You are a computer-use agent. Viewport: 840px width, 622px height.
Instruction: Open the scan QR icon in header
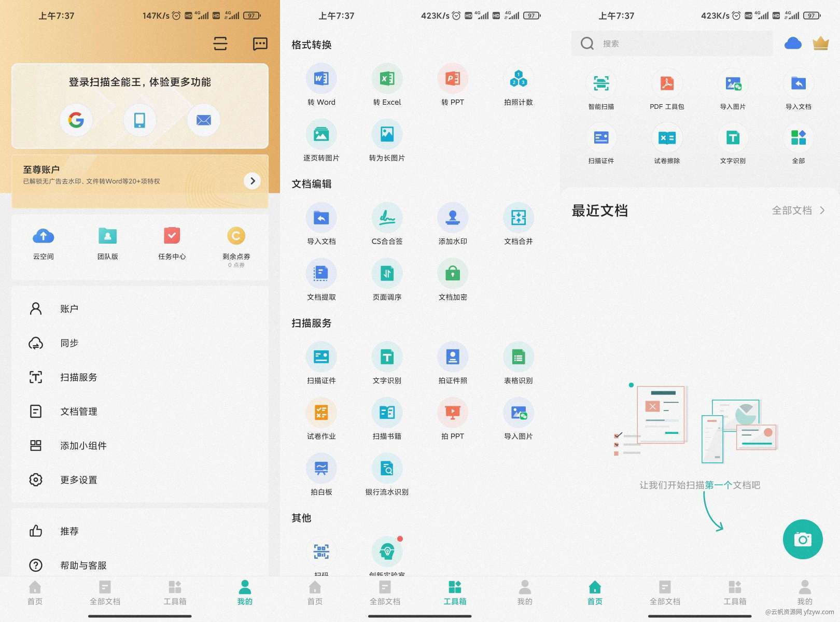point(220,44)
